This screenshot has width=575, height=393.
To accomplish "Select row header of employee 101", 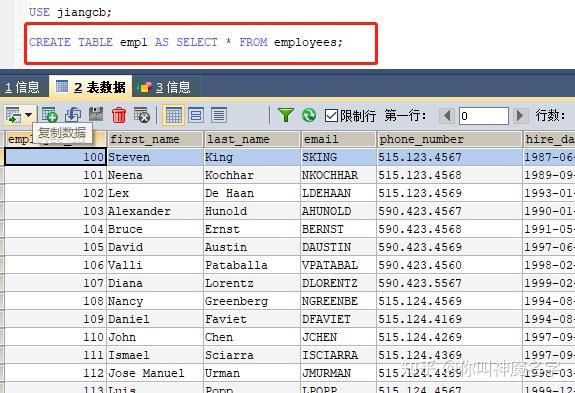I will [2, 175].
